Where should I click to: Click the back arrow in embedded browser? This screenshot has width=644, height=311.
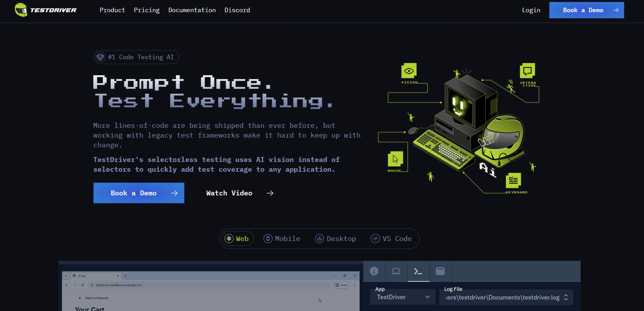[x=67, y=285]
